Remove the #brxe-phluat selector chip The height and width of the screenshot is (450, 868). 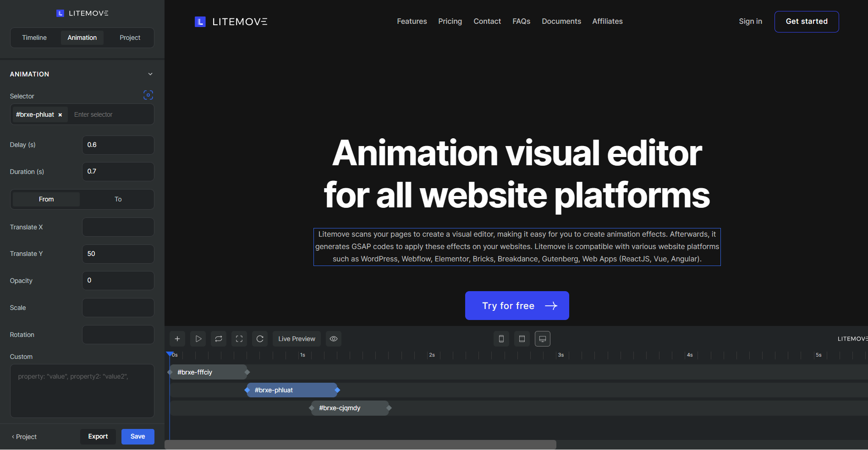pyautogui.click(x=60, y=114)
